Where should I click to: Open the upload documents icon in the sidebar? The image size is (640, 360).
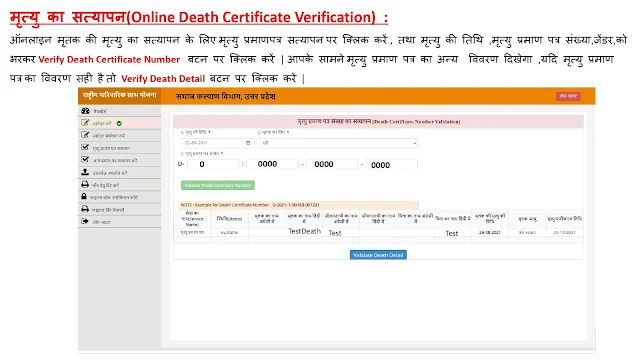(x=85, y=172)
